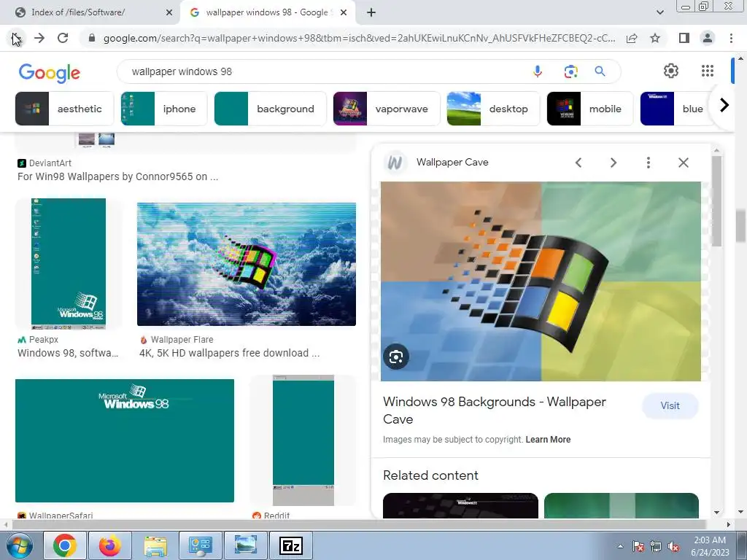Toggle the browser side panel icon
The height and width of the screenshot is (560, 747).
(x=684, y=38)
